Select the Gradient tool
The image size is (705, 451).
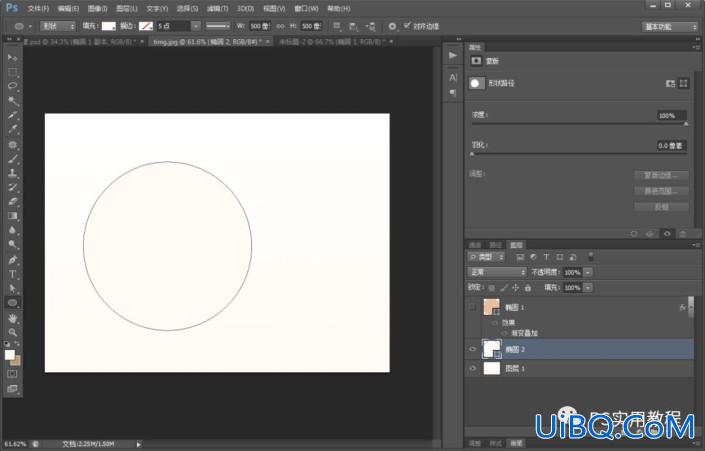pos(13,216)
